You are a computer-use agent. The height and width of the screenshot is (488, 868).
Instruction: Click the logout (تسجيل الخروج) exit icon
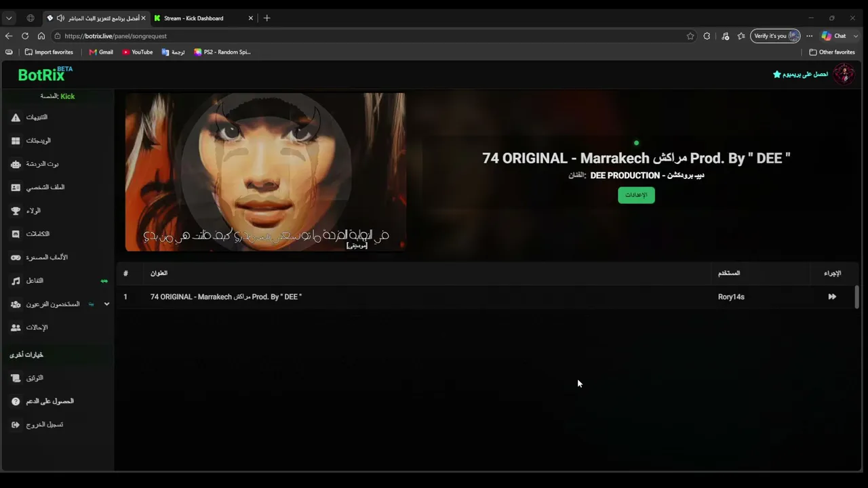pos(16,425)
